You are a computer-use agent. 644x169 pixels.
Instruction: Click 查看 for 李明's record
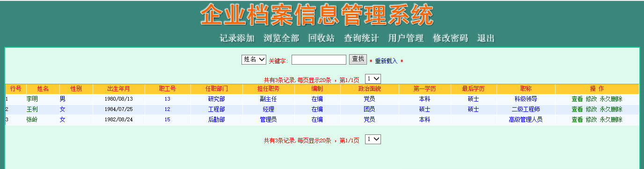click(x=577, y=99)
